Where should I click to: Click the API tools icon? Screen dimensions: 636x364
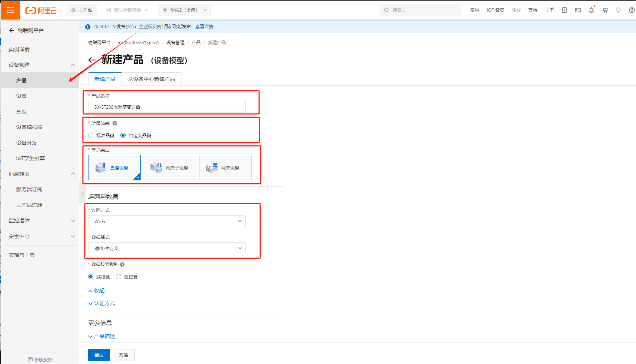coord(564,10)
